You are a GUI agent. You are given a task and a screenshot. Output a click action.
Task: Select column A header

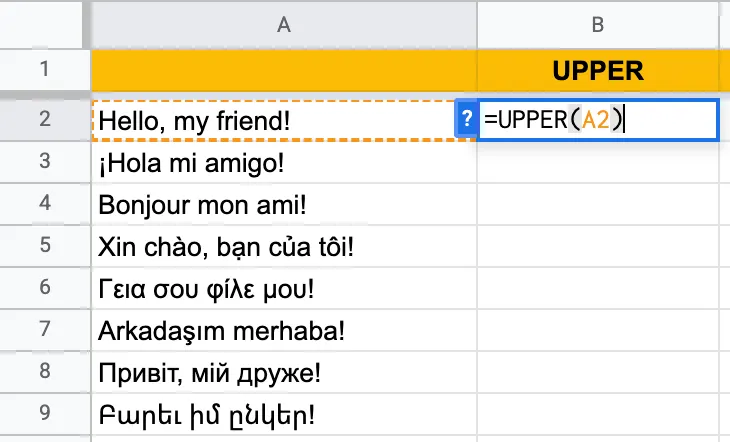point(283,23)
